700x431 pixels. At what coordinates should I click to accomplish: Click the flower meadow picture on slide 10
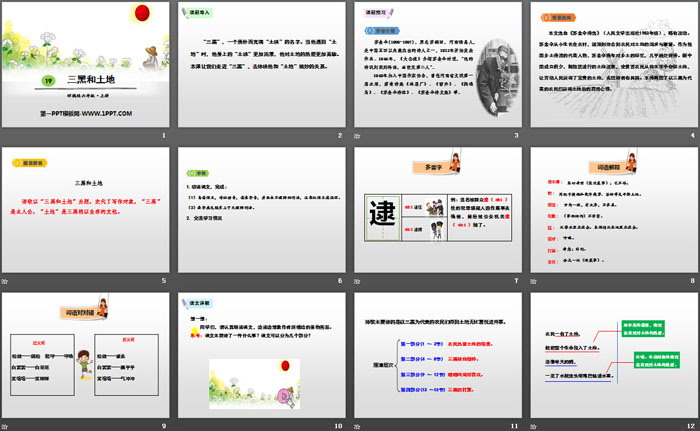coord(254,384)
